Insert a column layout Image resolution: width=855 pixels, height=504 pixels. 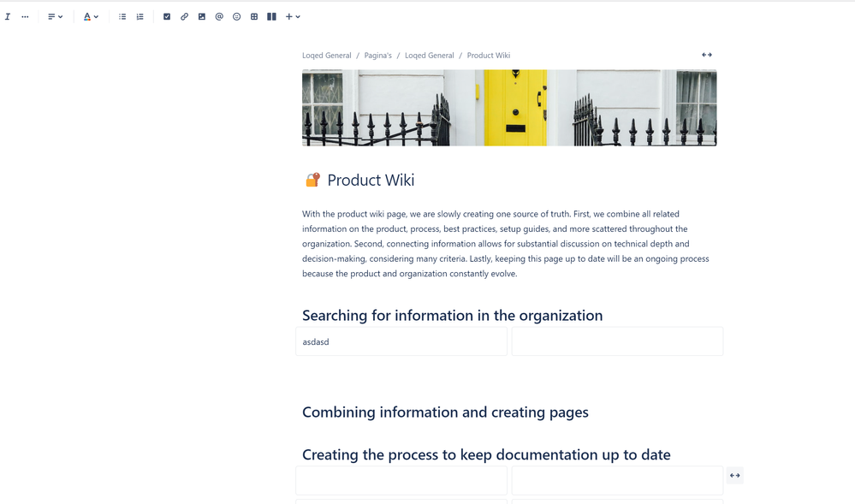(x=271, y=17)
